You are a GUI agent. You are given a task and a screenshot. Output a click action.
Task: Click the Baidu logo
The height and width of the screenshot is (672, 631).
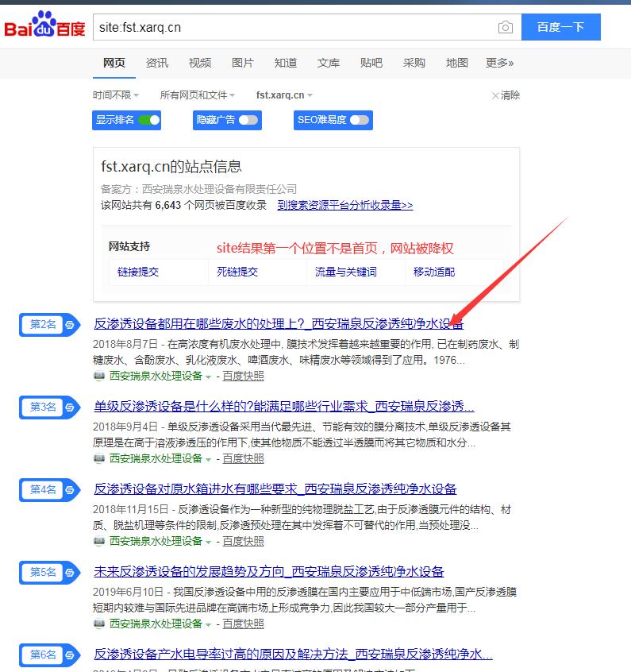pos(44,27)
